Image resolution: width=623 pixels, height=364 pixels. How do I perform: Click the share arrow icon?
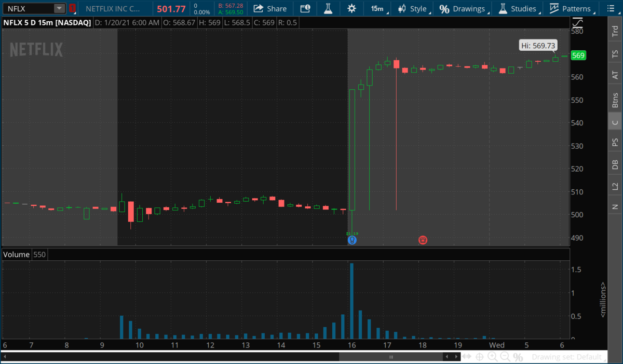[258, 8]
